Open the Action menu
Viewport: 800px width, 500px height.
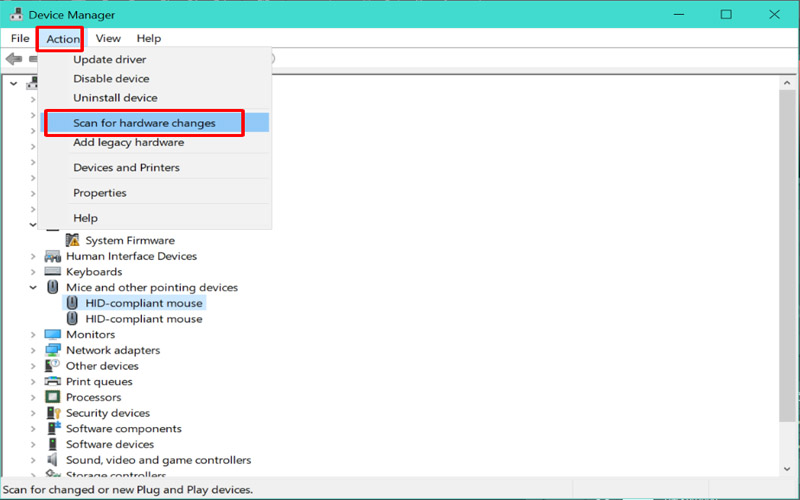[63, 39]
